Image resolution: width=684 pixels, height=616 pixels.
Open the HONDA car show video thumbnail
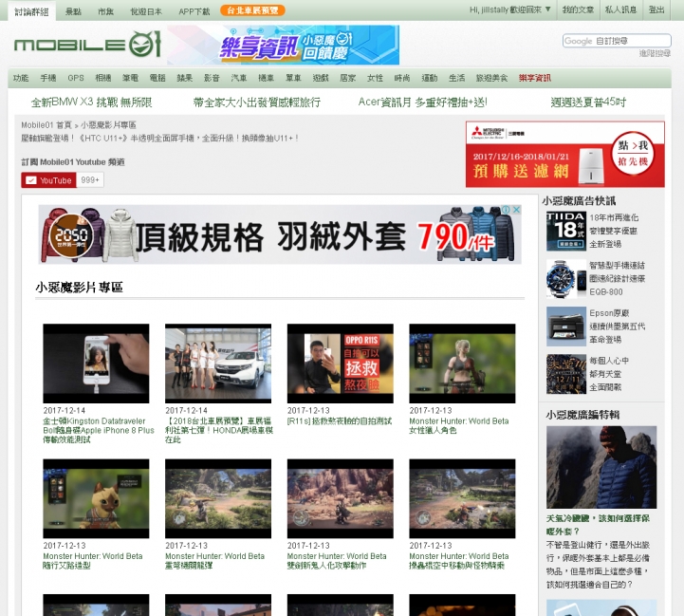[x=218, y=364]
